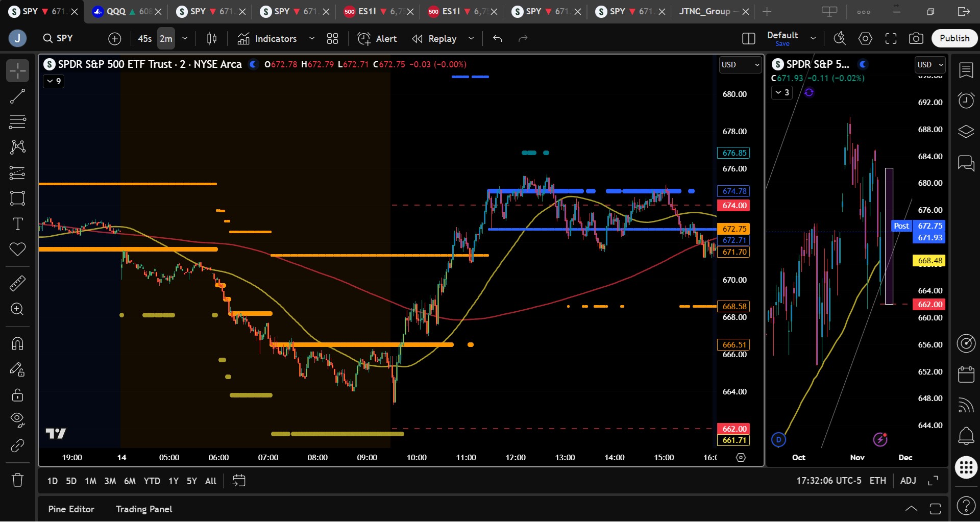The height and width of the screenshot is (523, 980).
Task: Open the quick search lightbulb icon
Action: [840, 39]
